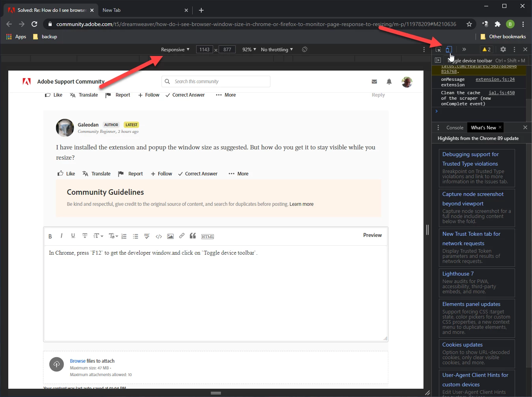Click the Adobe logo in page header
The height and width of the screenshot is (397, 532).
[x=26, y=82]
